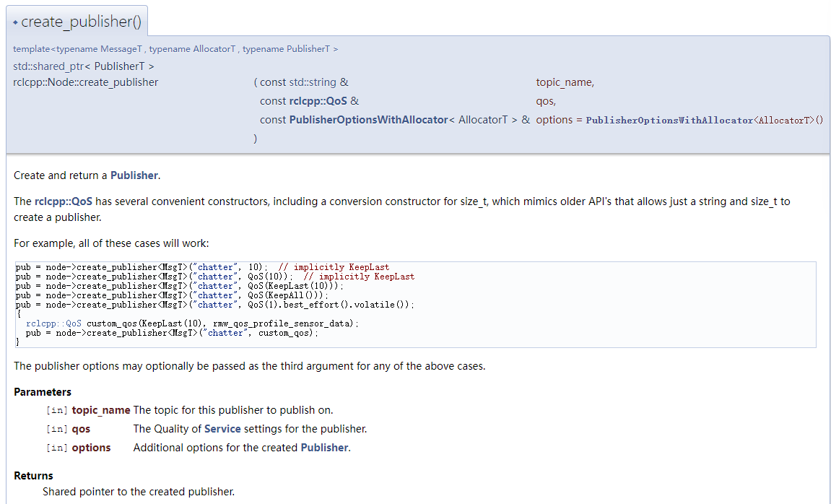Open rclcpp::QoS link in description paragraph
This screenshot has height=504, width=831.
64,201
